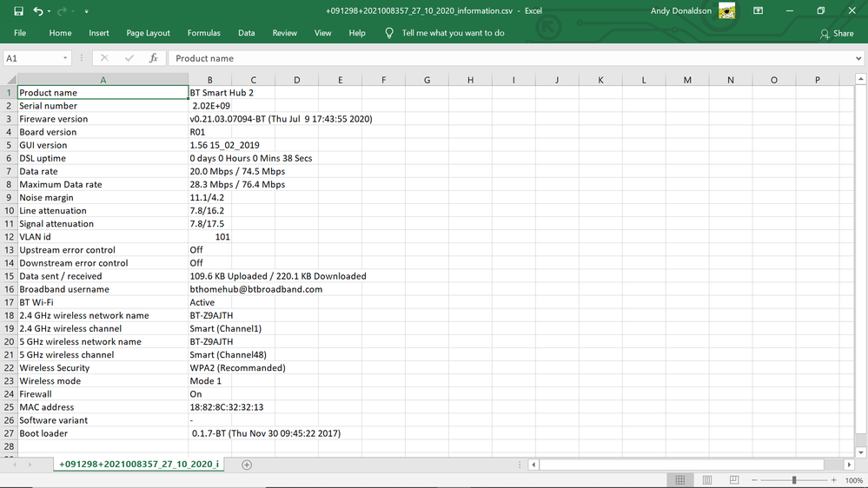Click the Tell me search field

[453, 33]
